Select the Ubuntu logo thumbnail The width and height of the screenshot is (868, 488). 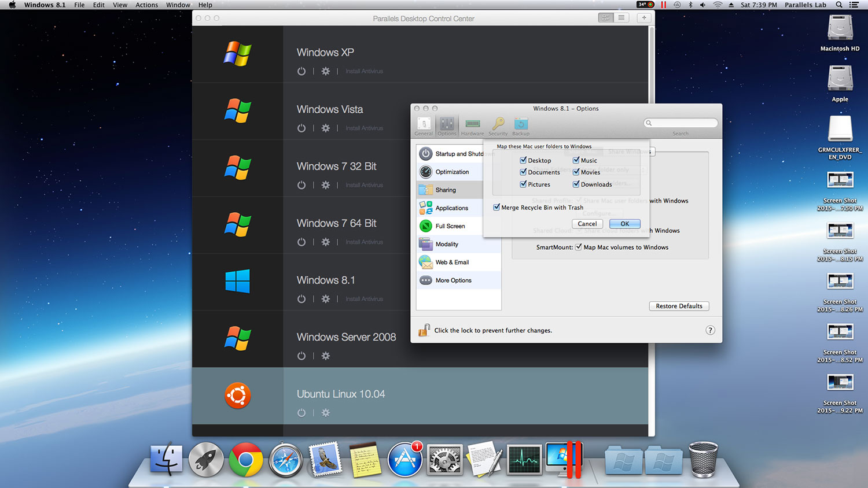point(238,395)
